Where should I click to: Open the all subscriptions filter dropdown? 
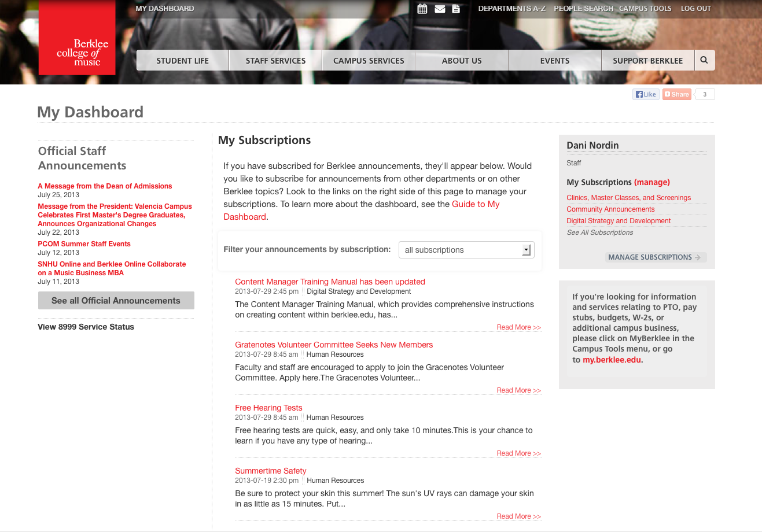pos(466,250)
